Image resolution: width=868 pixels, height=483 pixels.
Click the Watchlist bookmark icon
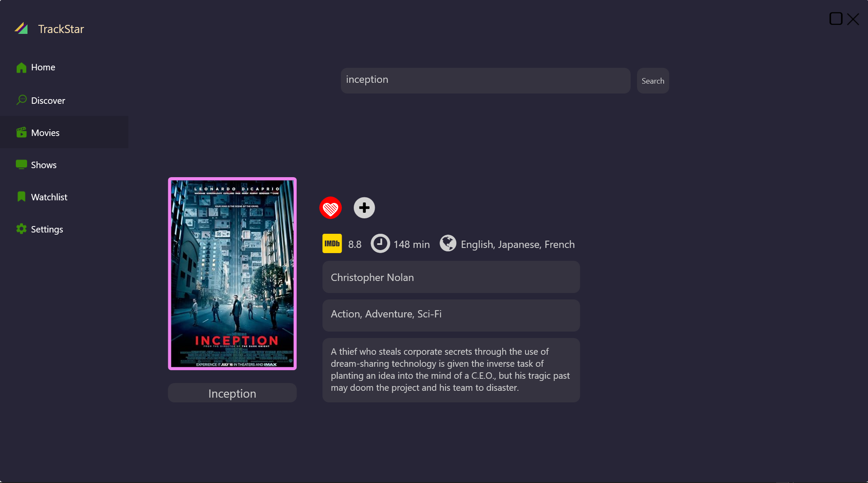click(21, 197)
